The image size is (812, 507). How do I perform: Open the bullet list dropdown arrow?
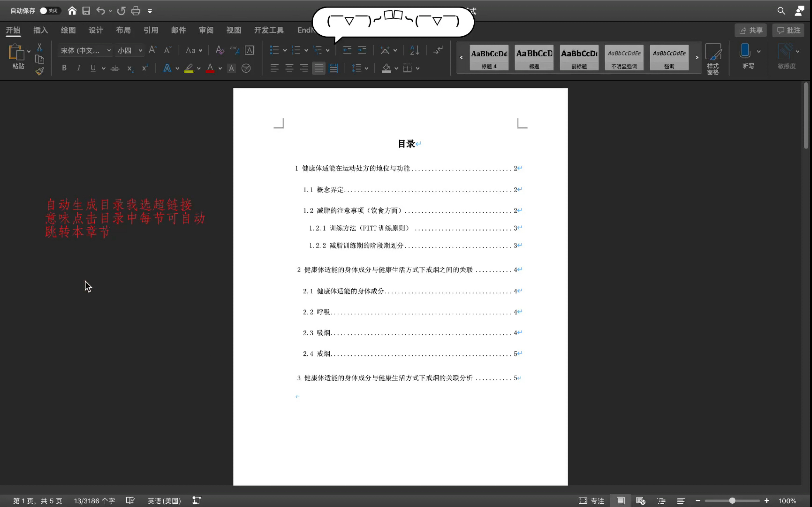[x=285, y=50]
